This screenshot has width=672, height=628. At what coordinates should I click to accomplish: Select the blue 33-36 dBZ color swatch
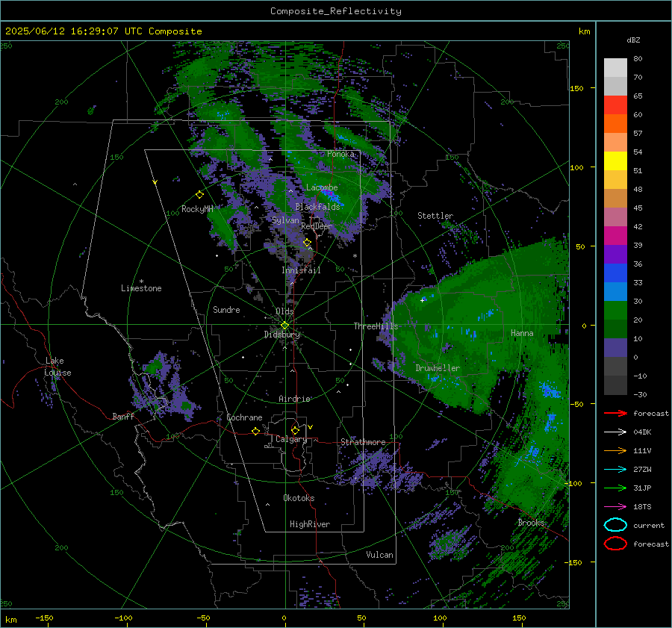615,273
